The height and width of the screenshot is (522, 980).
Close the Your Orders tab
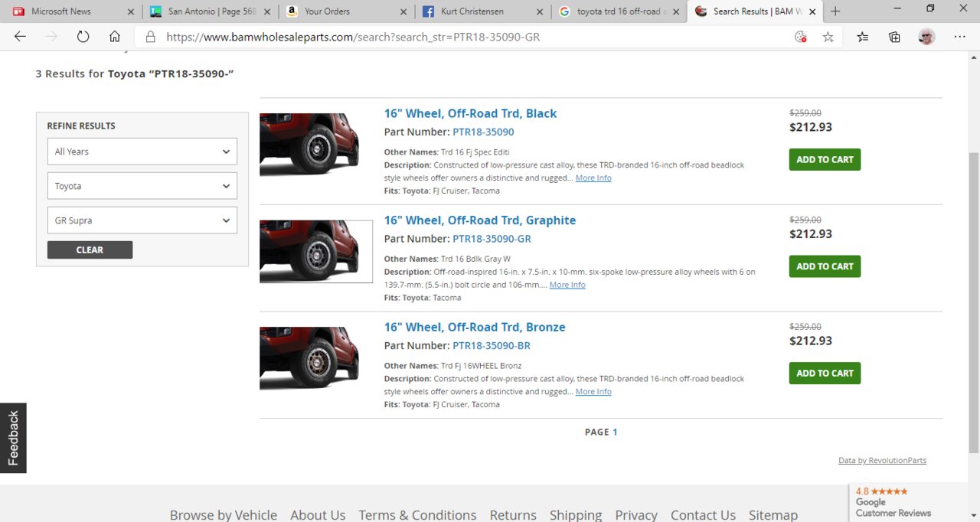point(403,11)
